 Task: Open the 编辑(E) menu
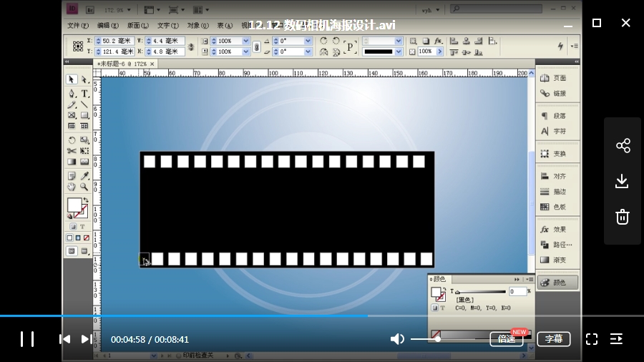(x=108, y=26)
